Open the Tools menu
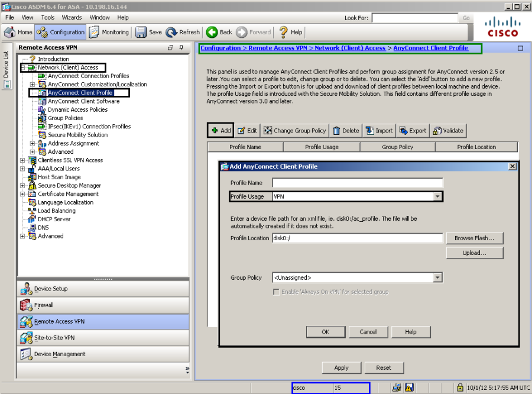 48,17
